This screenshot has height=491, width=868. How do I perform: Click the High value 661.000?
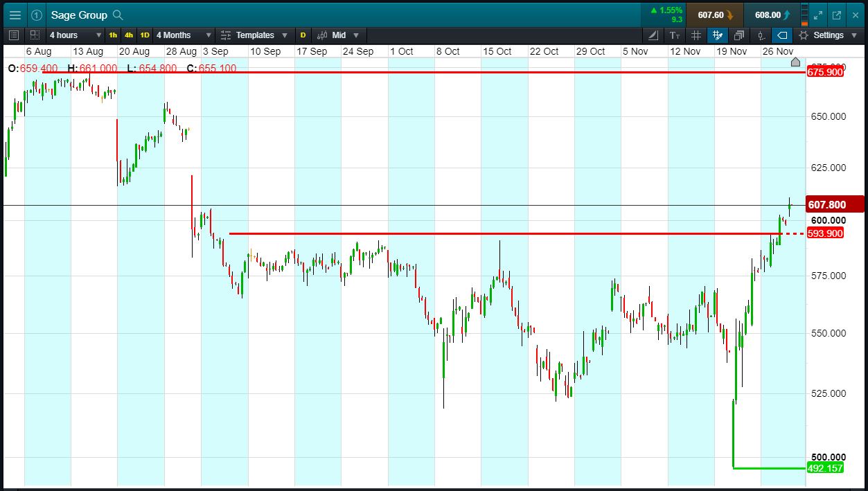(x=98, y=69)
